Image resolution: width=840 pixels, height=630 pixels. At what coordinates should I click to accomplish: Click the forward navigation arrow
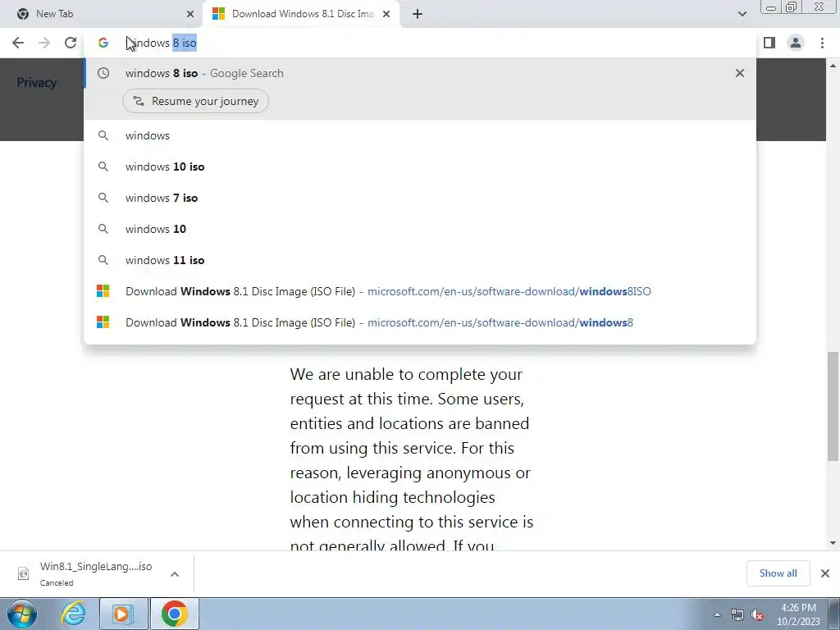tap(44, 43)
